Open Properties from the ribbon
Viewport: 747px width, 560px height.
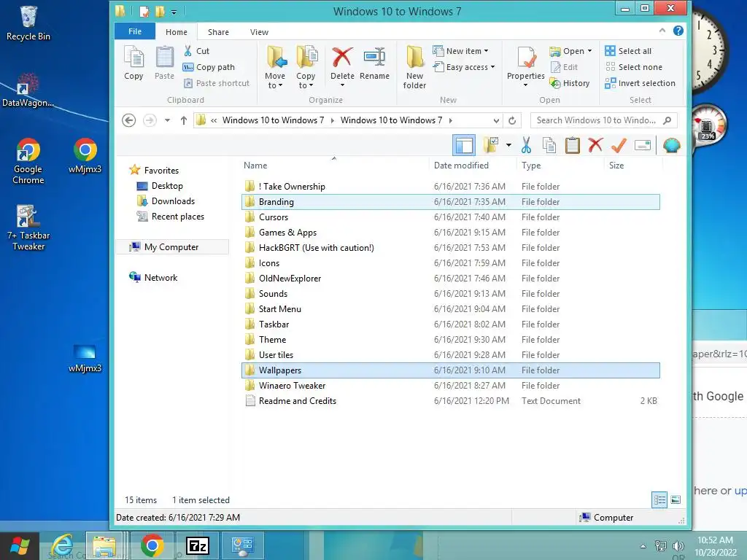pyautogui.click(x=526, y=66)
